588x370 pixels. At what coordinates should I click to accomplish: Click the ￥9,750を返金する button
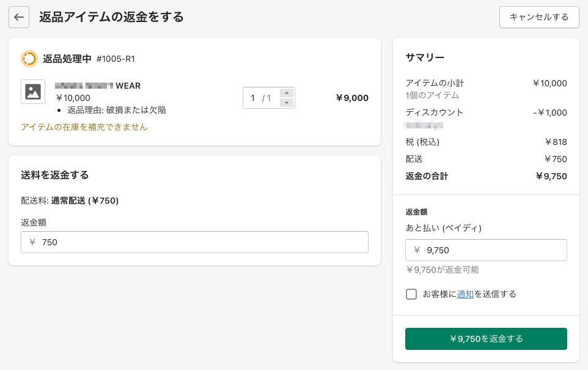[486, 339]
